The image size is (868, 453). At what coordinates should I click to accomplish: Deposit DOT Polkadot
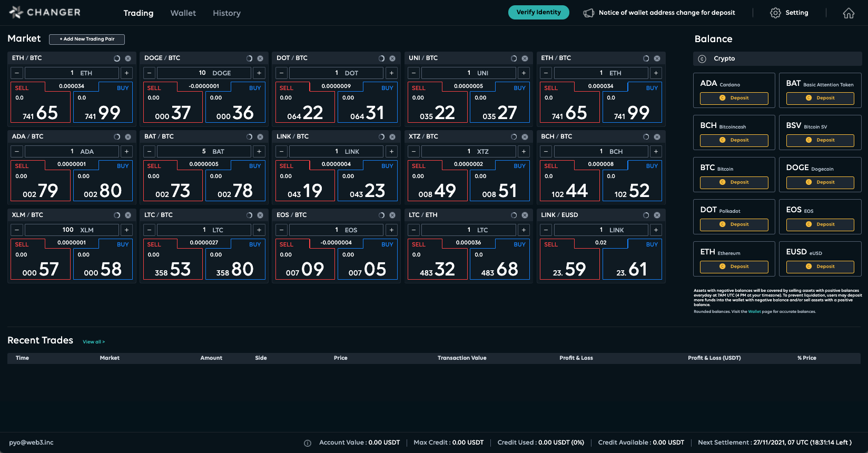(x=734, y=224)
